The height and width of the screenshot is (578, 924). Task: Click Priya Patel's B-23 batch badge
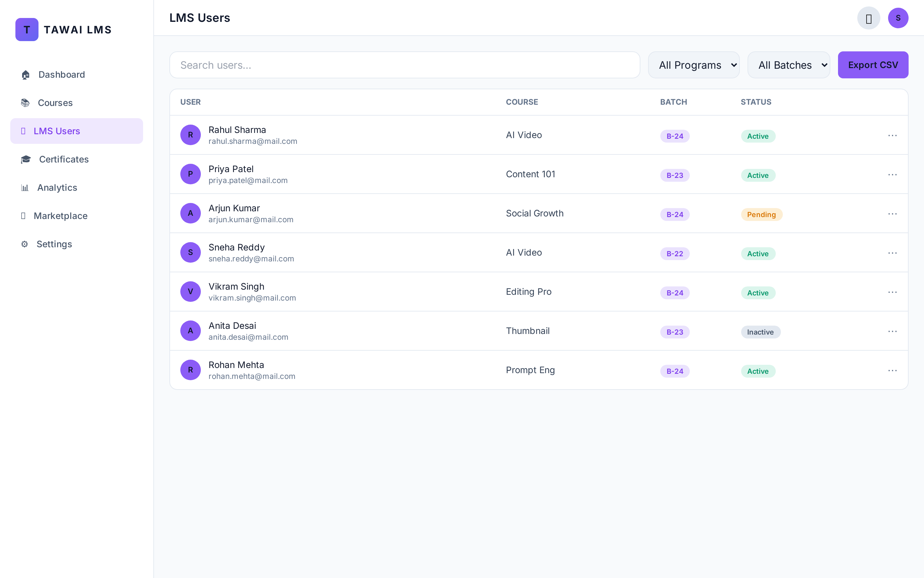(x=675, y=175)
